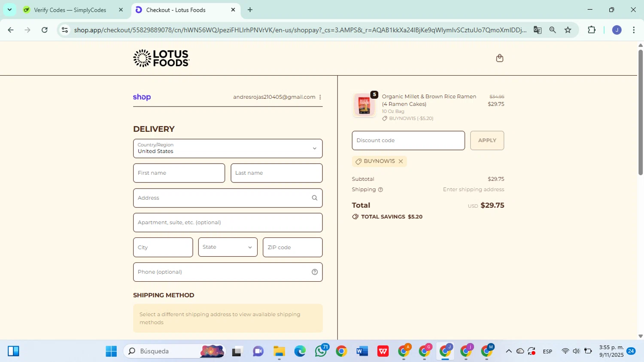
Task: Click the andresrojas210405@gmail.com email
Action: (274, 97)
